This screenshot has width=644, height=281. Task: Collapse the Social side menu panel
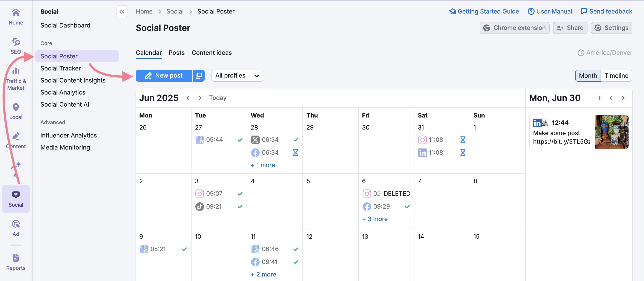122,11
